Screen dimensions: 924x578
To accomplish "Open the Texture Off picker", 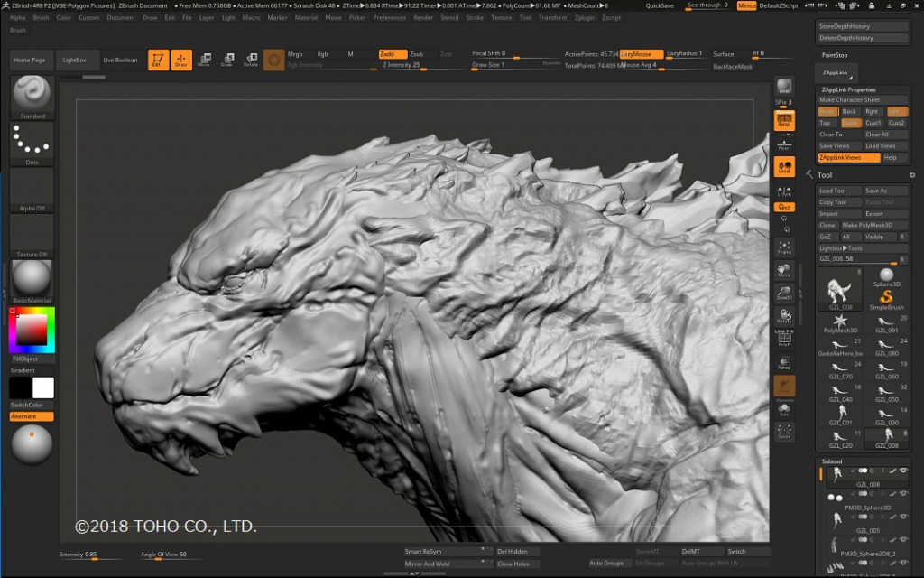I will [32, 236].
